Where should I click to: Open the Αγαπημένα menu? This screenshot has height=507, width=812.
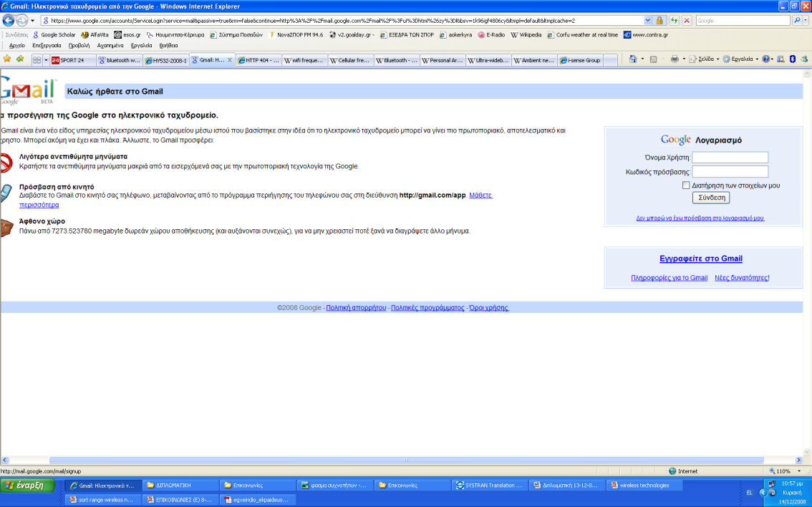(110, 46)
